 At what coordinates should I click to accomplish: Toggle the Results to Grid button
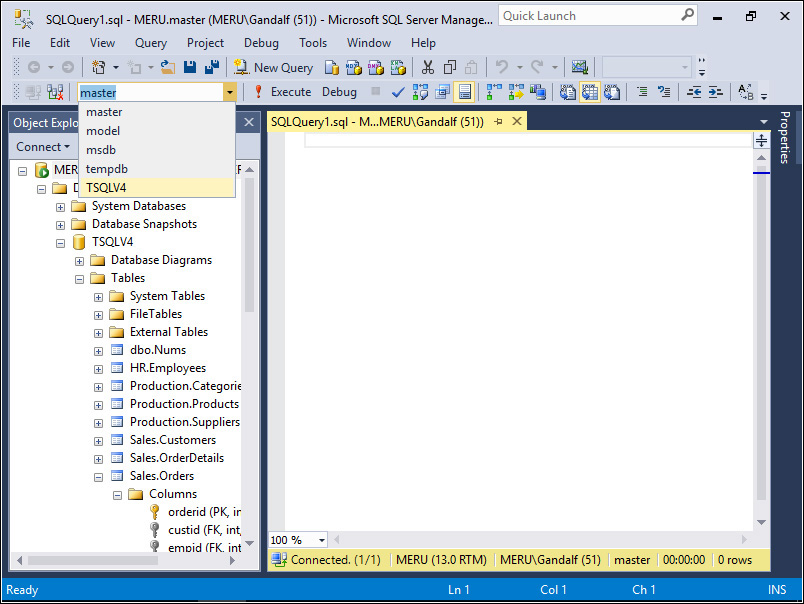[589, 92]
